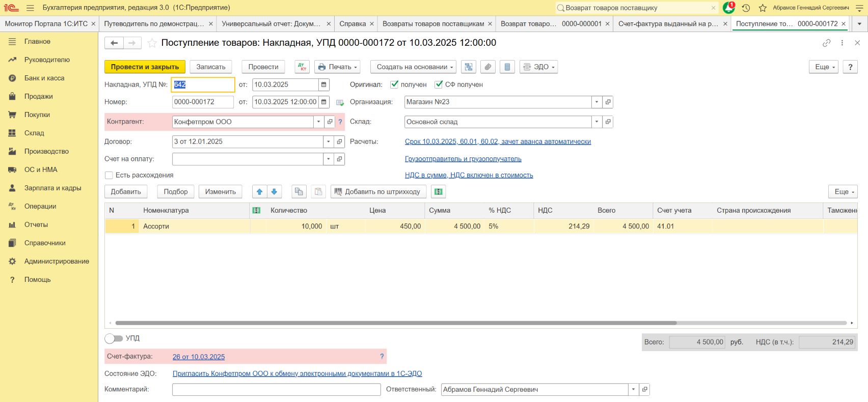
Task: Expand the Счет на оплату dropdown
Action: pyautogui.click(x=329, y=159)
